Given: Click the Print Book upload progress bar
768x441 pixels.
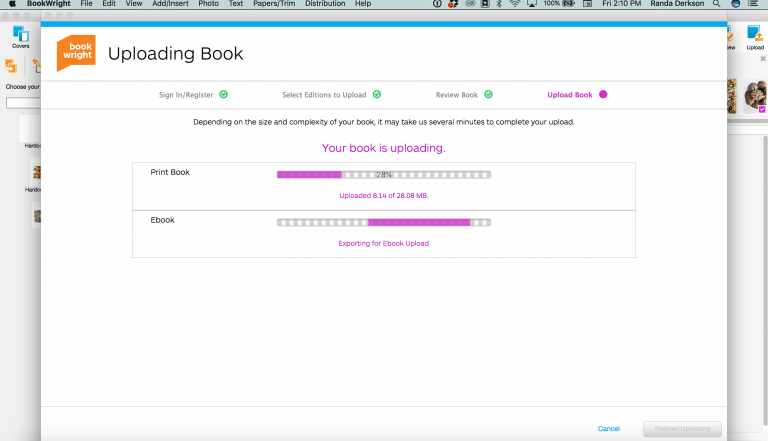Looking at the screenshot, I should point(384,174).
